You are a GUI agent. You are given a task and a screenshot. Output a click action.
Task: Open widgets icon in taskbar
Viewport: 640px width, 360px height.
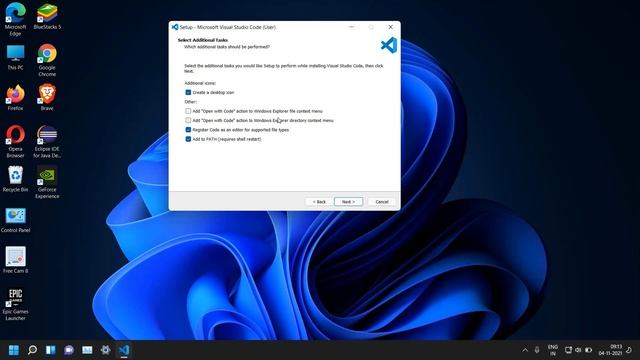[87, 350]
